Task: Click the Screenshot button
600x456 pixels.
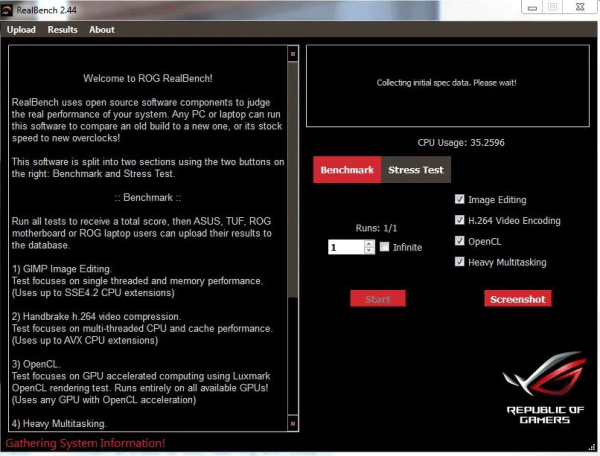Action: (x=518, y=299)
